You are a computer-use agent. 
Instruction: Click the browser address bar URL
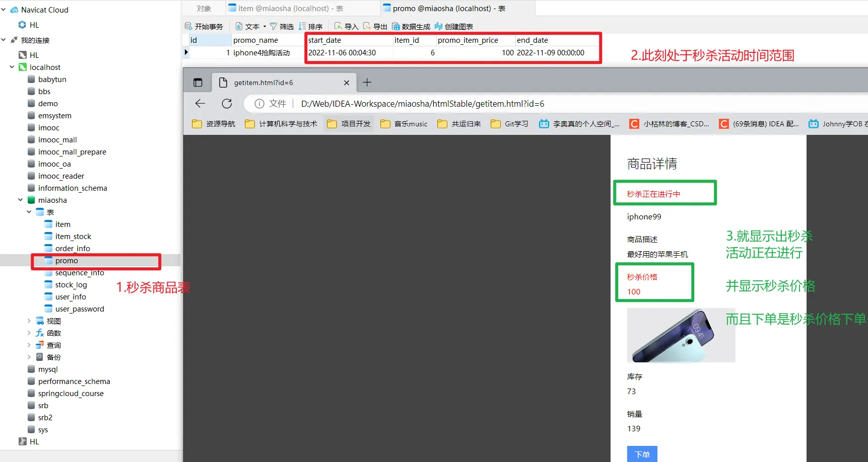pyautogui.click(x=423, y=104)
